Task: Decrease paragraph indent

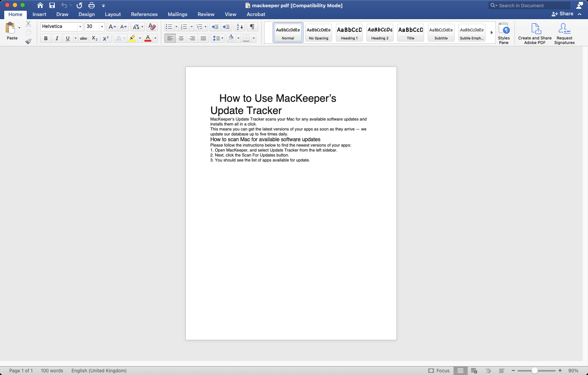Action: pyautogui.click(x=215, y=27)
